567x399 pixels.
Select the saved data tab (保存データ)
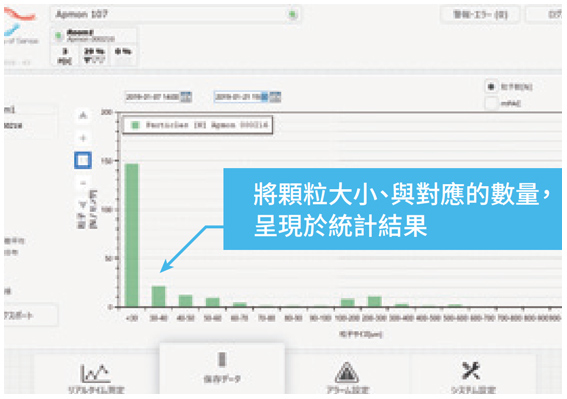click(x=222, y=369)
